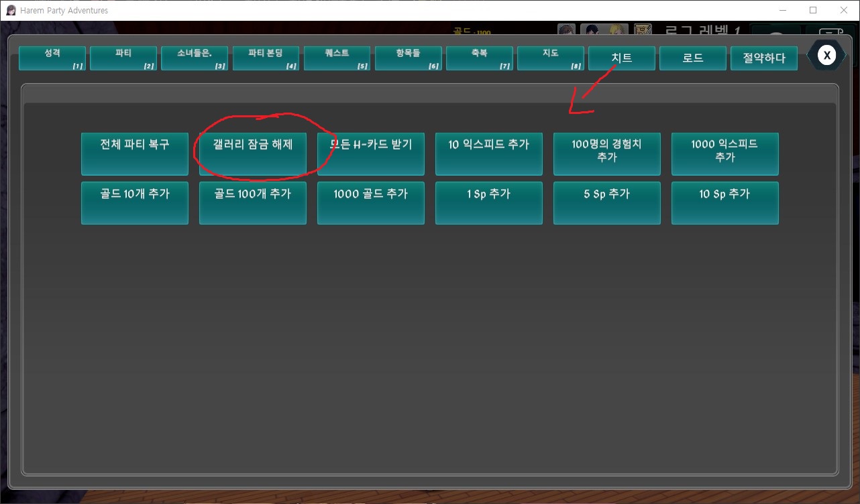
Task: Close the menu with the hexagon X icon
Action: (x=828, y=55)
